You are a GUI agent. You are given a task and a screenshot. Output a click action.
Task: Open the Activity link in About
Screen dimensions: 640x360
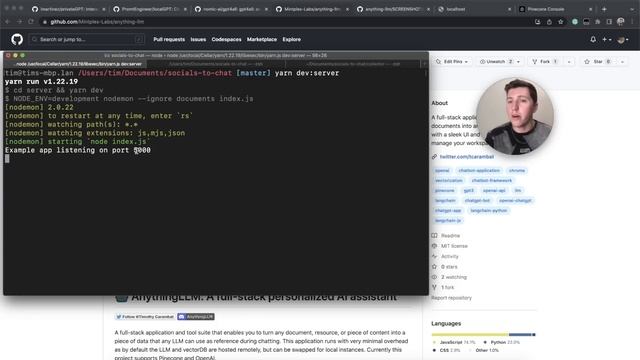click(x=449, y=256)
